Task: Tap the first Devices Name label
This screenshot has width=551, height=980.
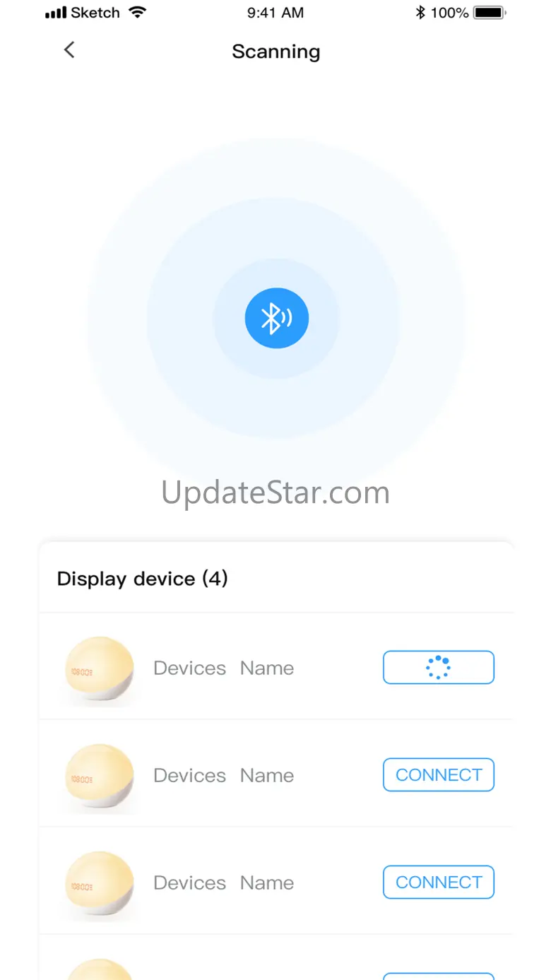Action: coord(223,668)
